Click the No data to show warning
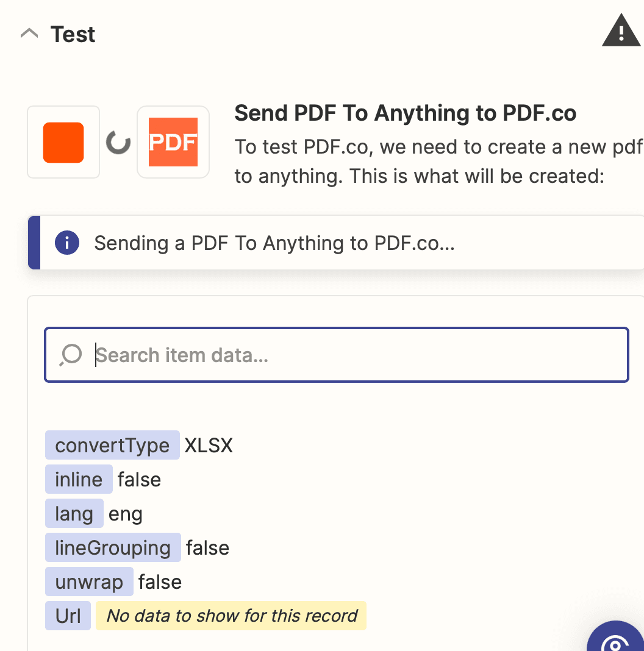The width and height of the screenshot is (644, 651). coord(231,616)
